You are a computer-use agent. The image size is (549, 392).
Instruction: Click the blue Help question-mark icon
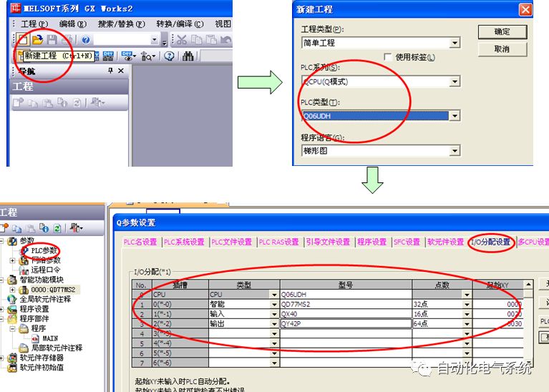point(86,40)
